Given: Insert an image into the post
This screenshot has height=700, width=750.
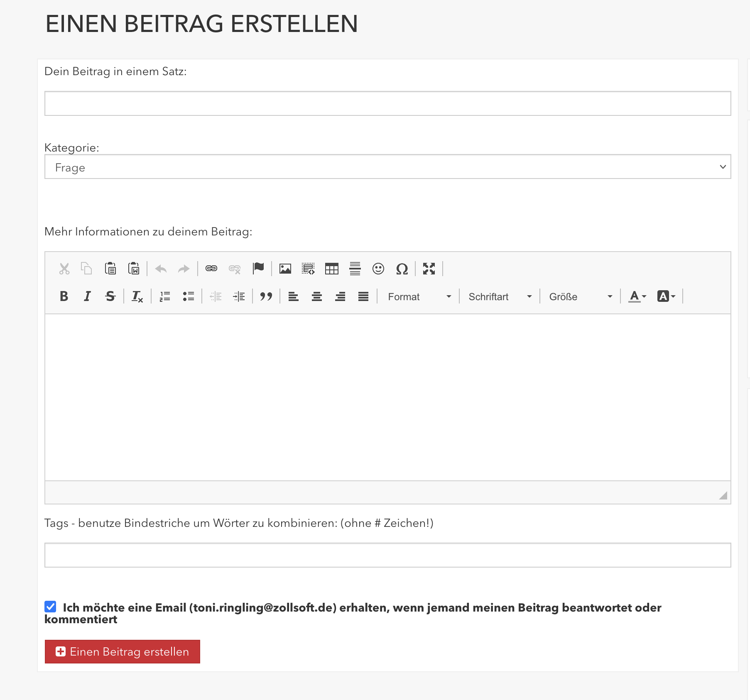Looking at the screenshot, I should click(x=285, y=269).
